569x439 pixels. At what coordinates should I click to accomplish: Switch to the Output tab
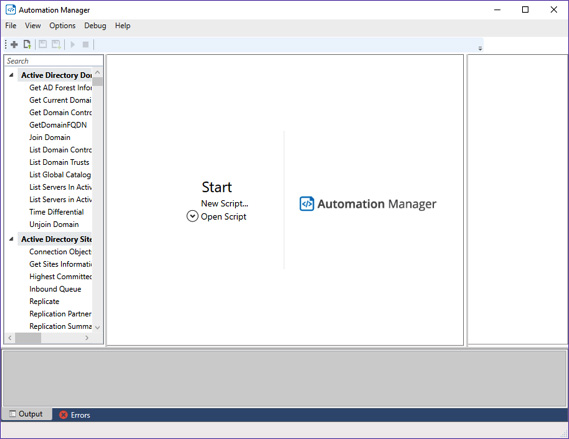(x=26, y=414)
